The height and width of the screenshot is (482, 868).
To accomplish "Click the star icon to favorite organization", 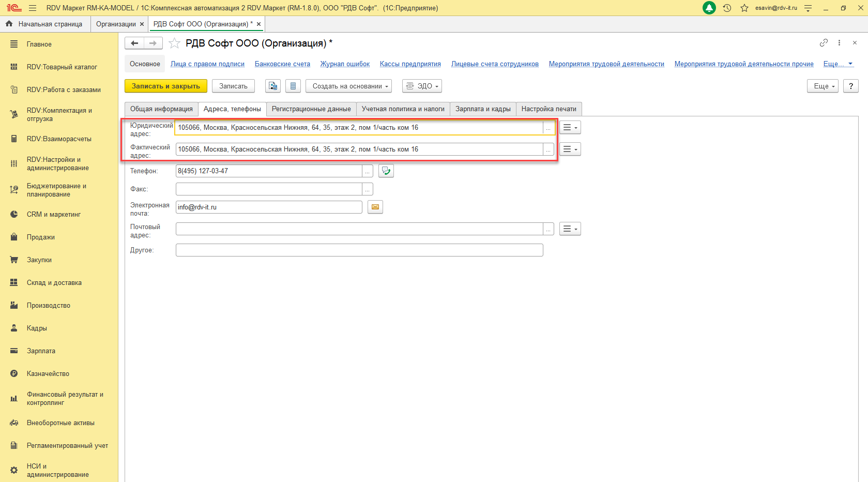I will coord(175,43).
